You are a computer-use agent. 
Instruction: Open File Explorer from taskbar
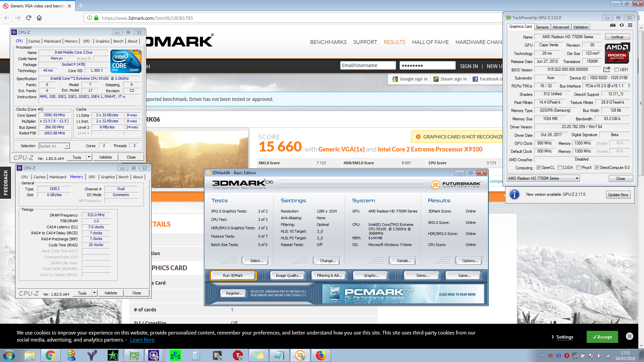pos(30,355)
